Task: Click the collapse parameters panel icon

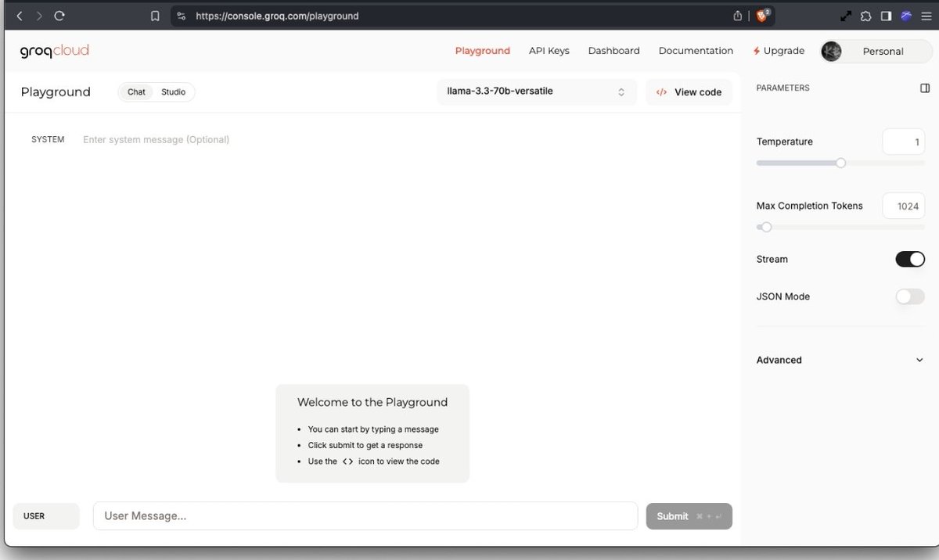Action: (924, 88)
